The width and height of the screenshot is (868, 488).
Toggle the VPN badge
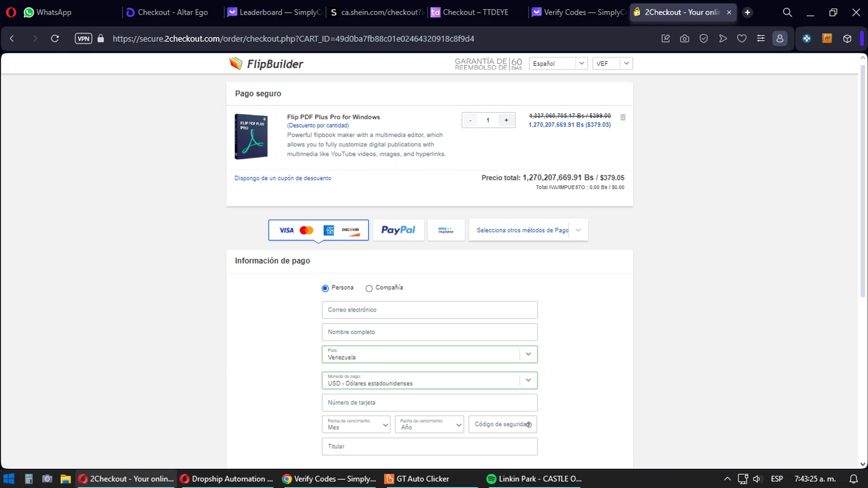click(x=83, y=39)
